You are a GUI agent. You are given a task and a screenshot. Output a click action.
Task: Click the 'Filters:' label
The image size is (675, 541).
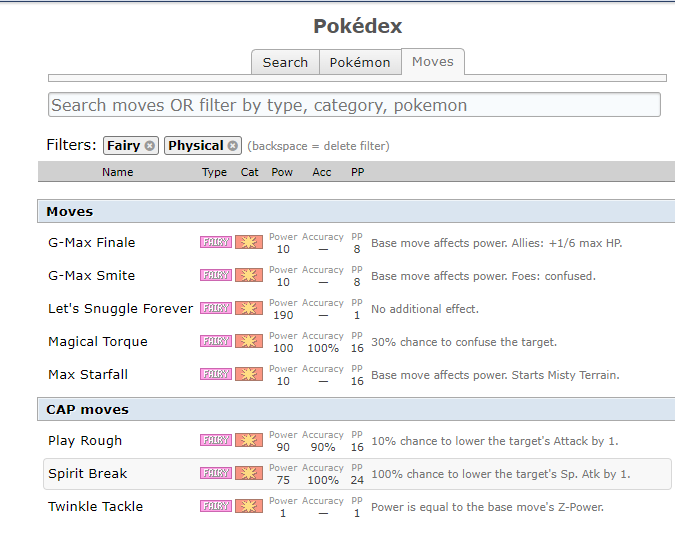pos(71,145)
